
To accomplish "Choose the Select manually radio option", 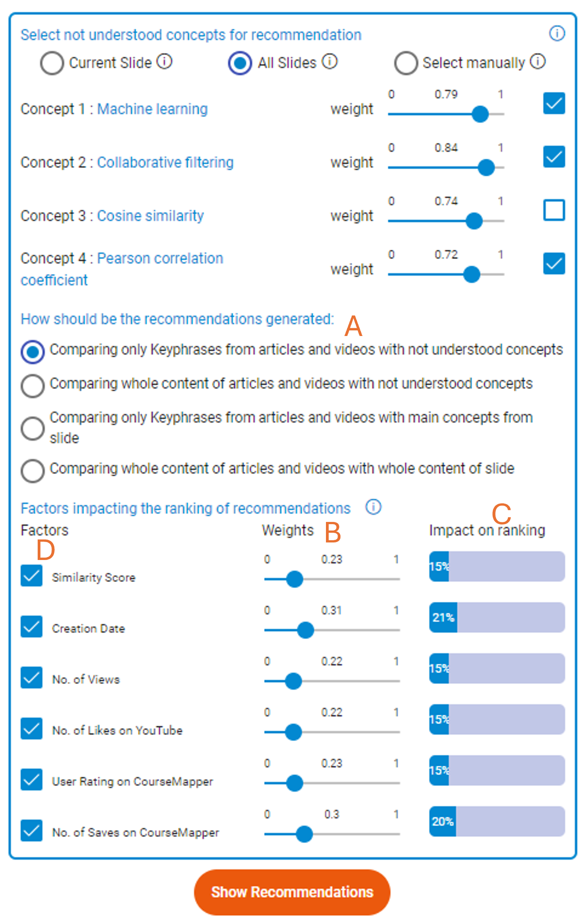I will pos(406,63).
